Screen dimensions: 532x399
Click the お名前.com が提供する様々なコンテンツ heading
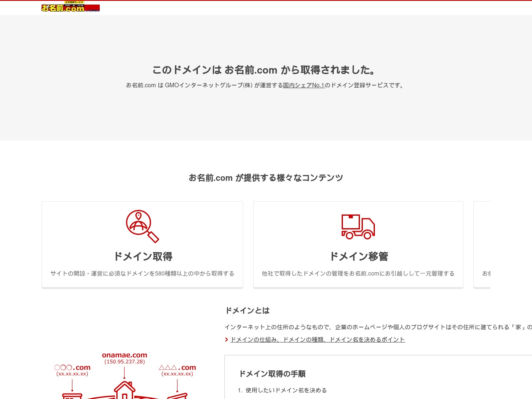click(x=266, y=178)
